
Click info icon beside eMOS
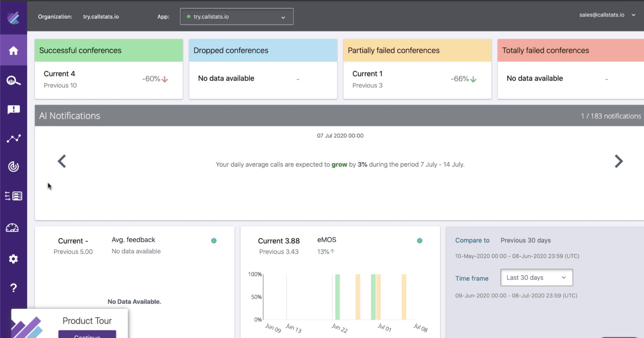click(420, 241)
